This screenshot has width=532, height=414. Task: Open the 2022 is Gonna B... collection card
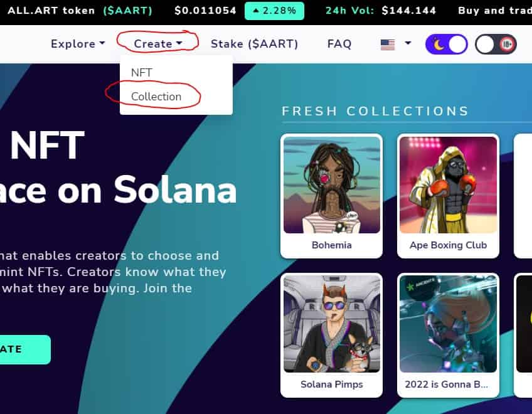click(448, 335)
